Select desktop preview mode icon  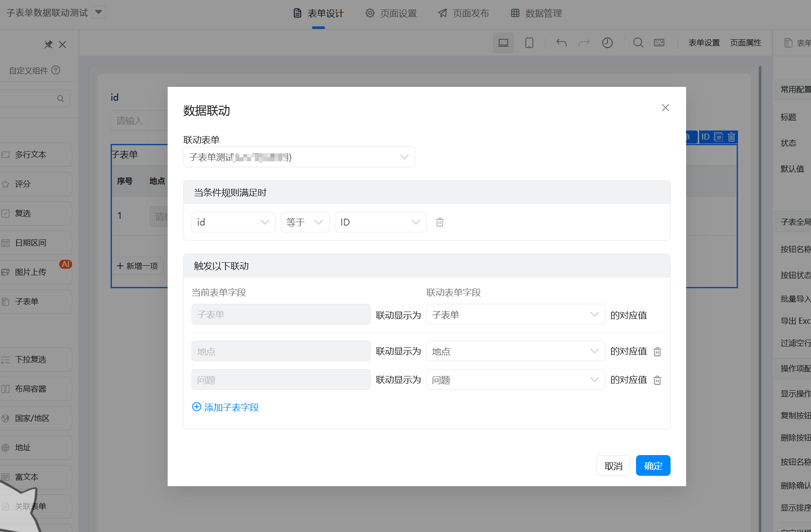(x=503, y=42)
